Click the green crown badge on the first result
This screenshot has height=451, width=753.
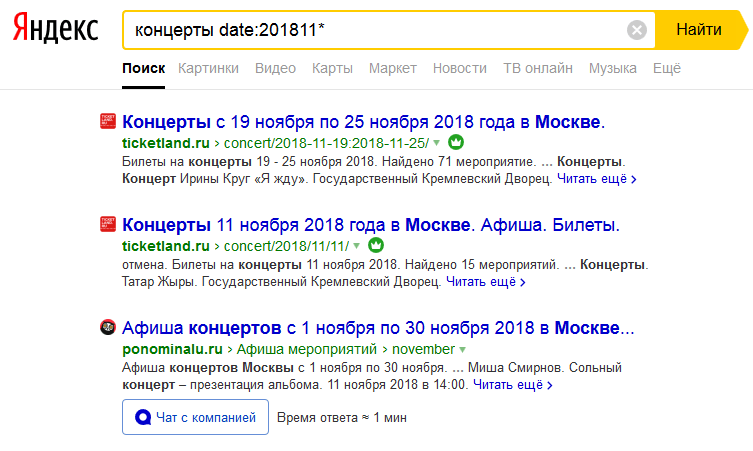(456, 143)
